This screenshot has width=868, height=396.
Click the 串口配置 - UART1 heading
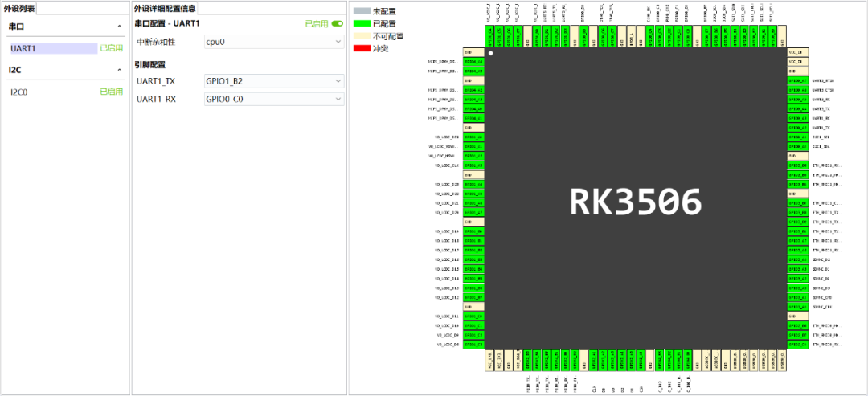166,24
